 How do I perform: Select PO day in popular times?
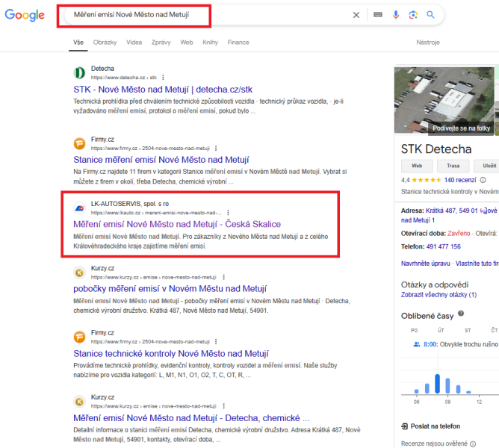415,331
